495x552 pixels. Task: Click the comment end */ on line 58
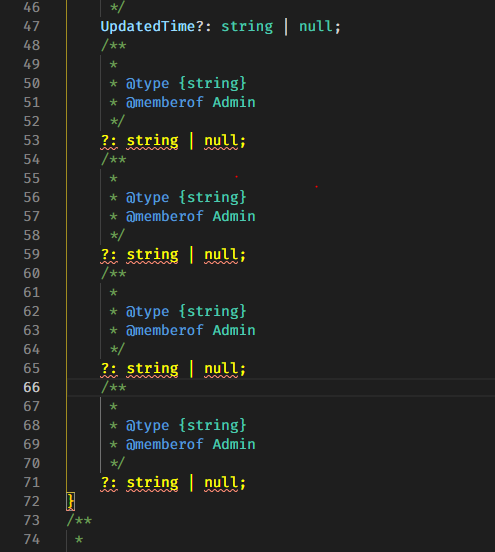(x=117, y=236)
